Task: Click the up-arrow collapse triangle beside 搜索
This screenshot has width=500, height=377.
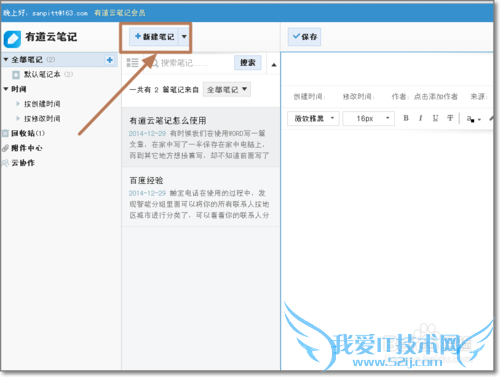Action: [x=274, y=65]
